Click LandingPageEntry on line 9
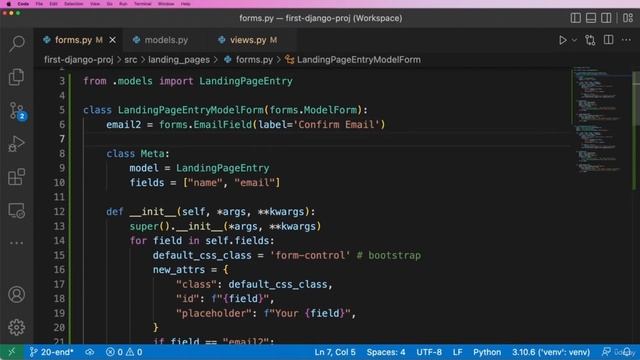This screenshot has height=360, width=640. coord(222,168)
